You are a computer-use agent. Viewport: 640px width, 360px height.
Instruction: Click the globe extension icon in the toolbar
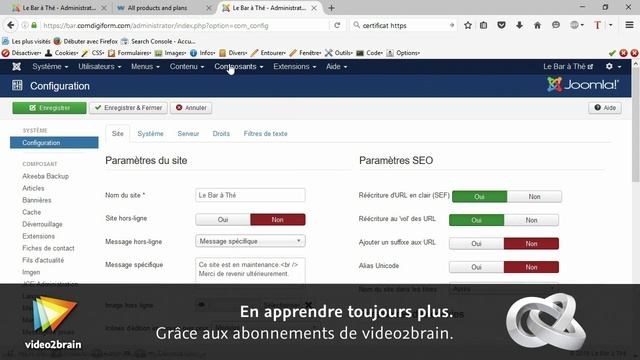pyautogui.click(x=575, y=25)
